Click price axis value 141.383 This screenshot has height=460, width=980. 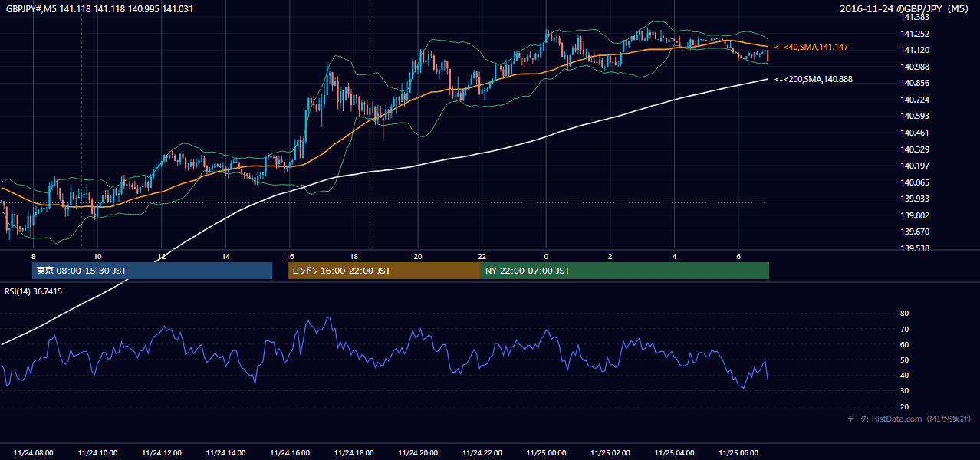(x=914, y=17)
